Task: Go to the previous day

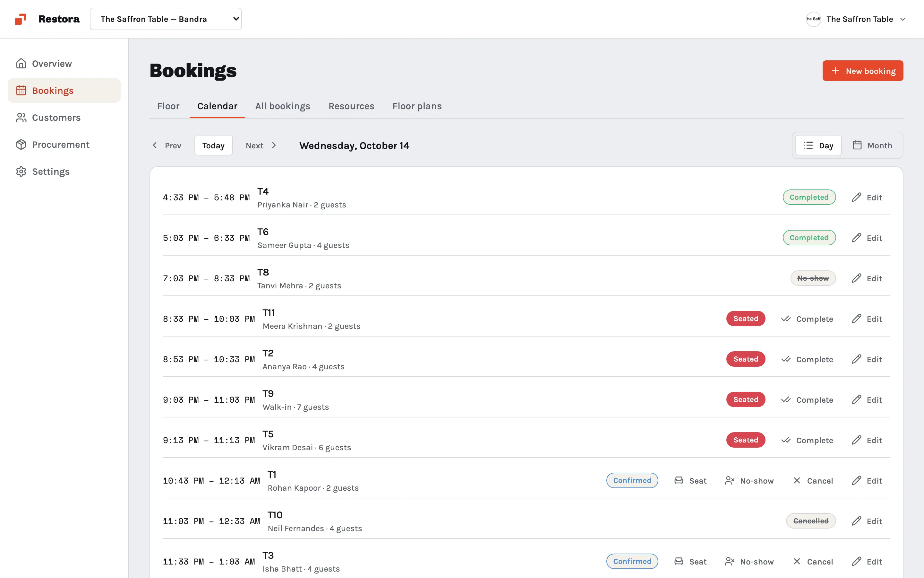Action: pyautogui.click(x=167, y=145)
